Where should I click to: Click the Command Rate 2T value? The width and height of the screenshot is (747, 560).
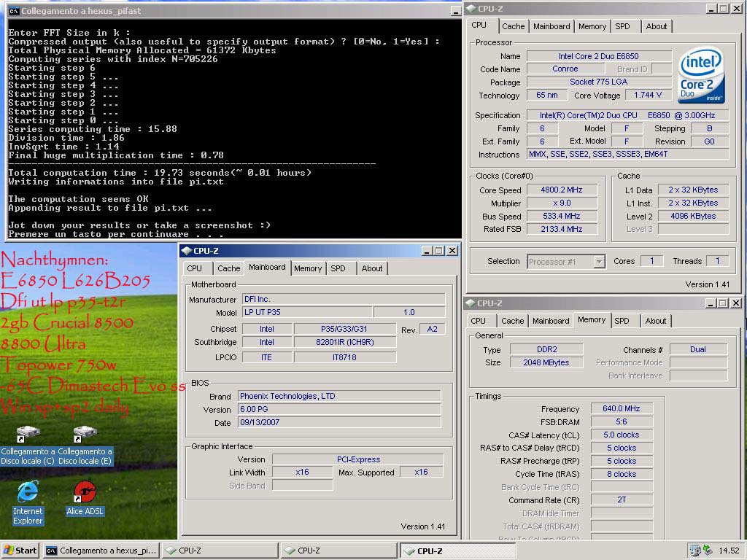point(622,499)
